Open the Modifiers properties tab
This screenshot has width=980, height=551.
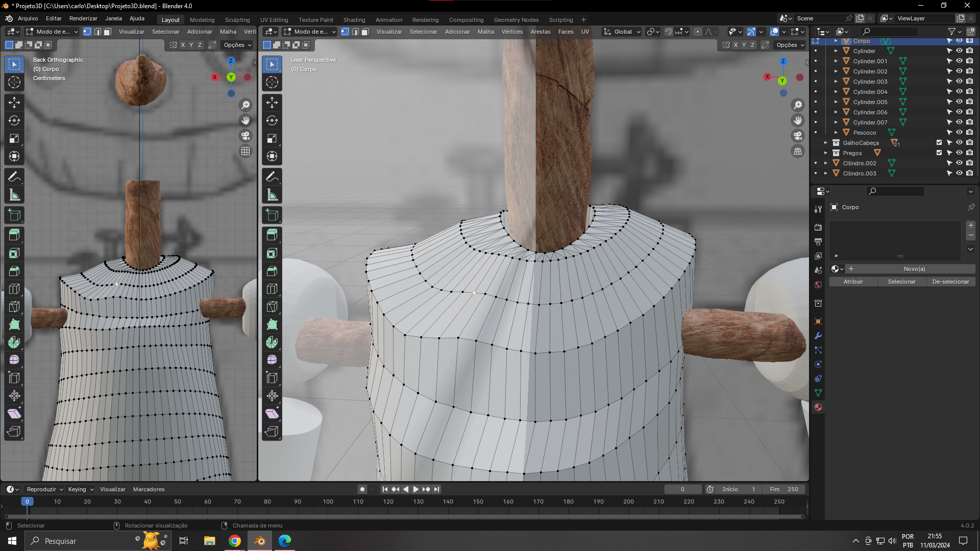[x=818, y=336]
